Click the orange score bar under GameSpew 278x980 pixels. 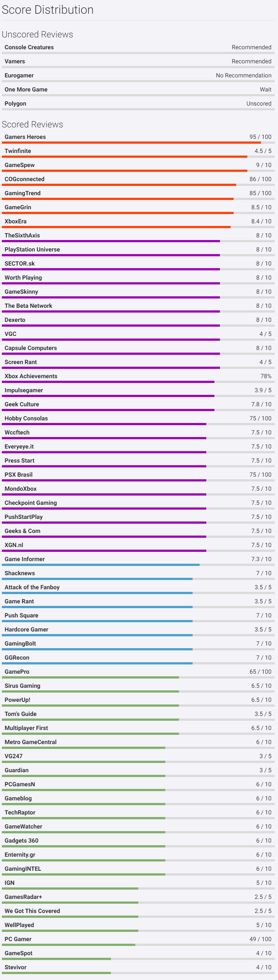pos(125,171)
